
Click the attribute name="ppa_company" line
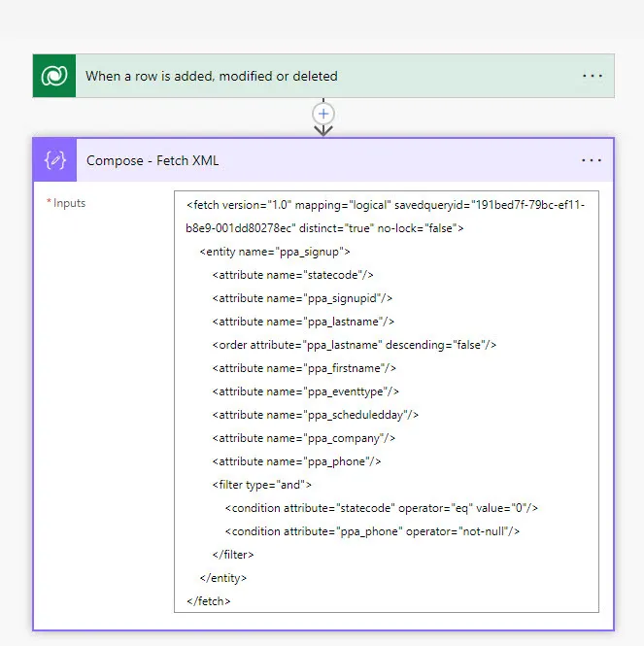[304, 438]
